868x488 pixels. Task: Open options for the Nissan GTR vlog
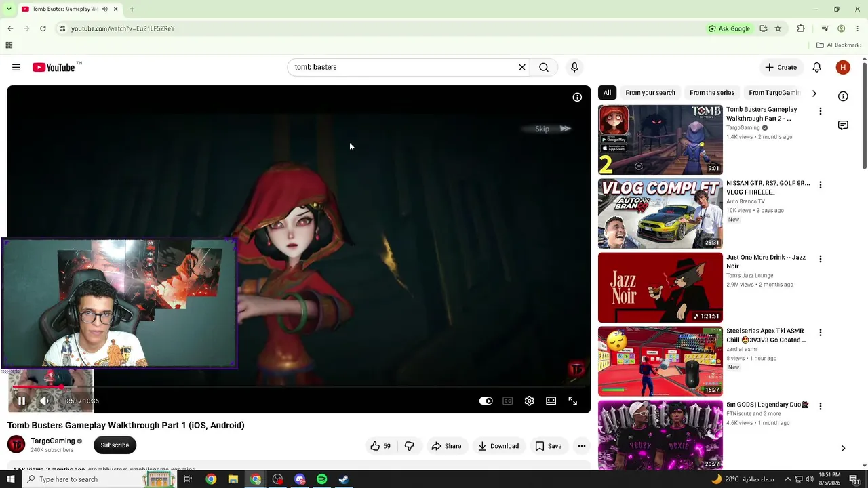point(821,185)
